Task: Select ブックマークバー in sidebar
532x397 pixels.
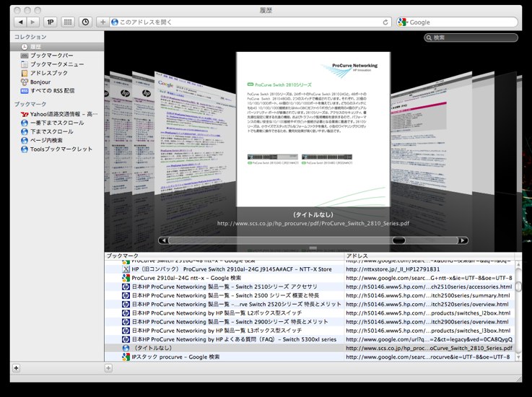Action: tap(57, 56)
